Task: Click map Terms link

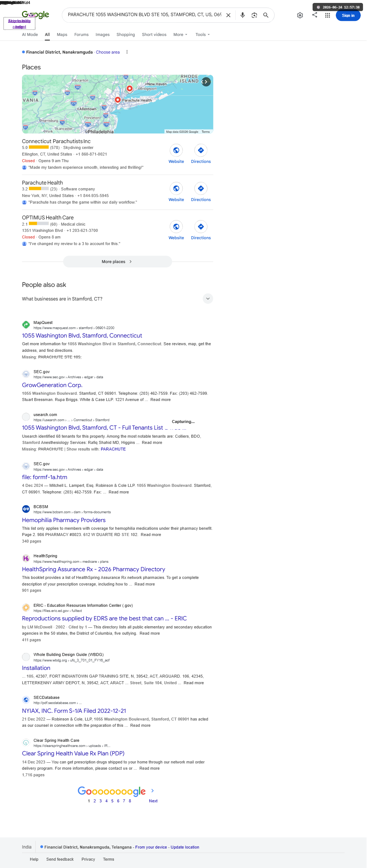Action: coord(206,132)
